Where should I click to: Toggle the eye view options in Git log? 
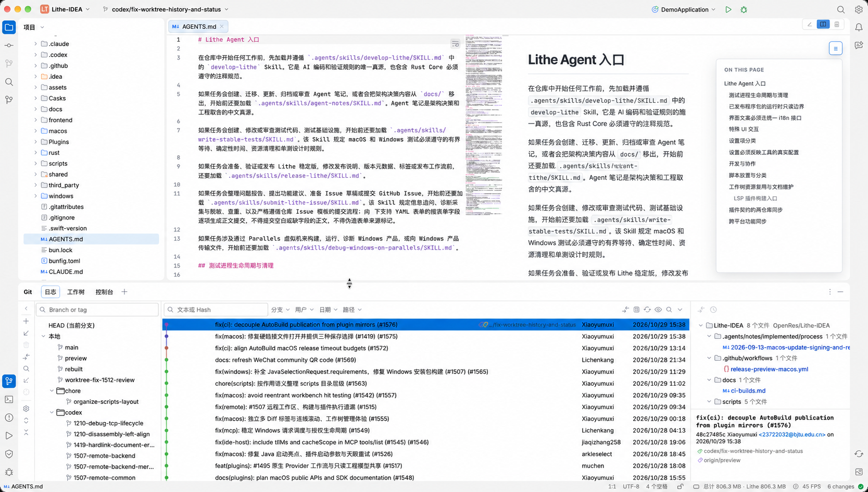coord(658,310)
